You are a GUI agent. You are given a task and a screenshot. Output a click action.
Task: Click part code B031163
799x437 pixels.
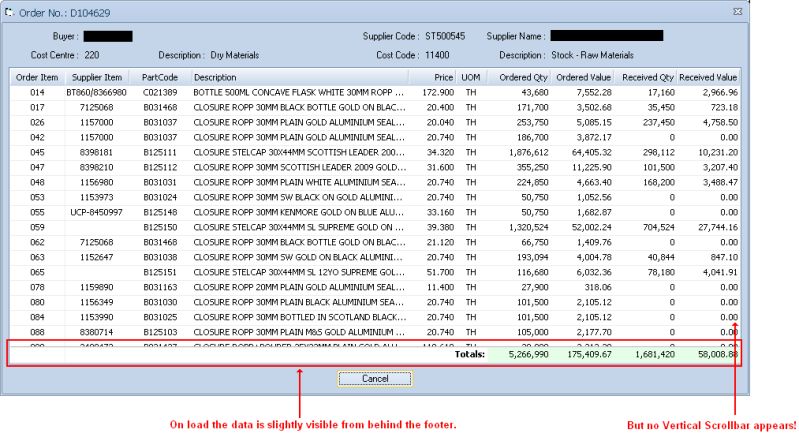pyautogui.click(x=160, y=287)
